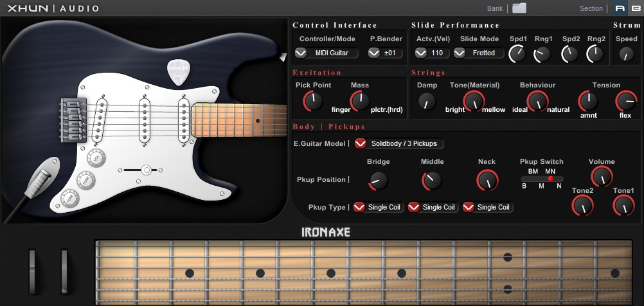This screenshot has width=644, height=306.
Task: Click the Mass knob
Action: pos(360,102)
